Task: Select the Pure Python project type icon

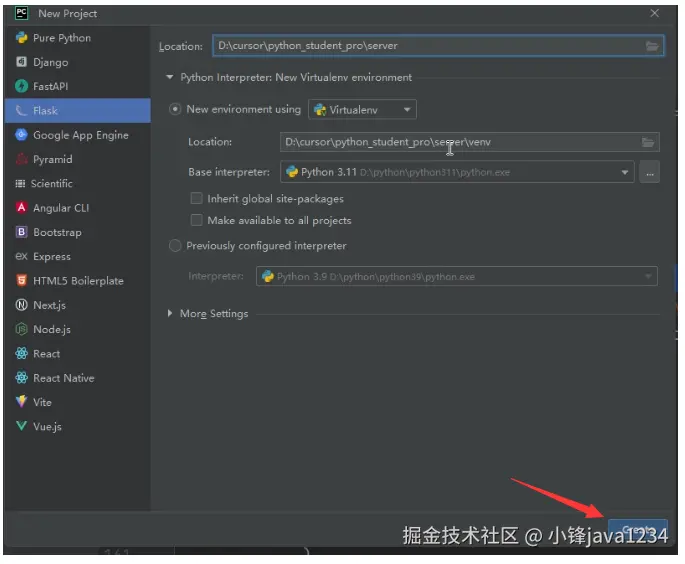Action: click(x=21, y=38)
